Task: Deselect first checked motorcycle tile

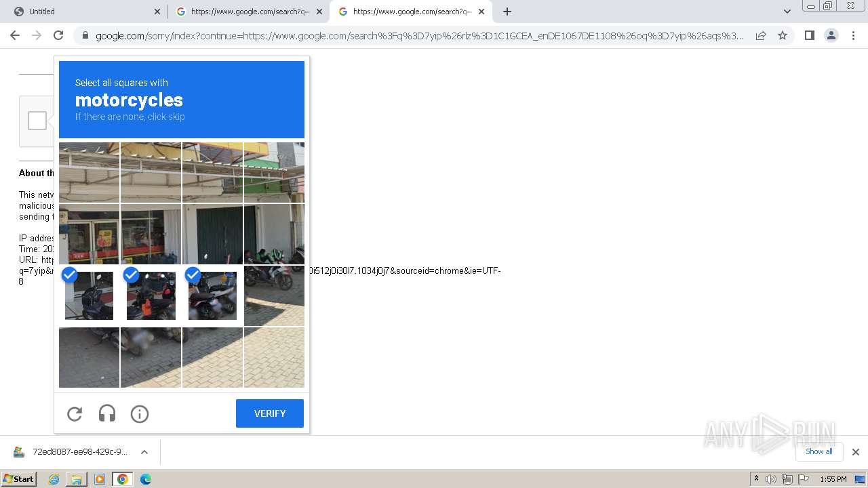Action: pos(89,296)
